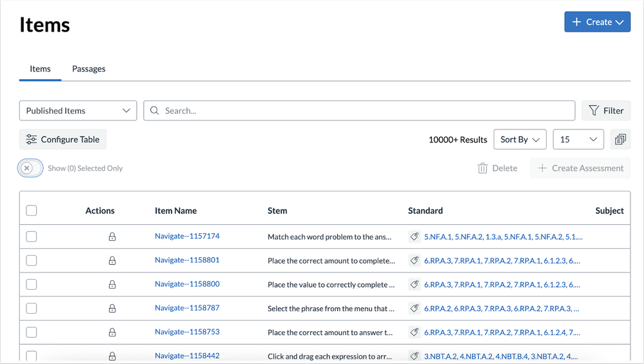Open the 15 results-per-page dropdown
This screenshot has width=644, height=364.
[x=578, y=140]
